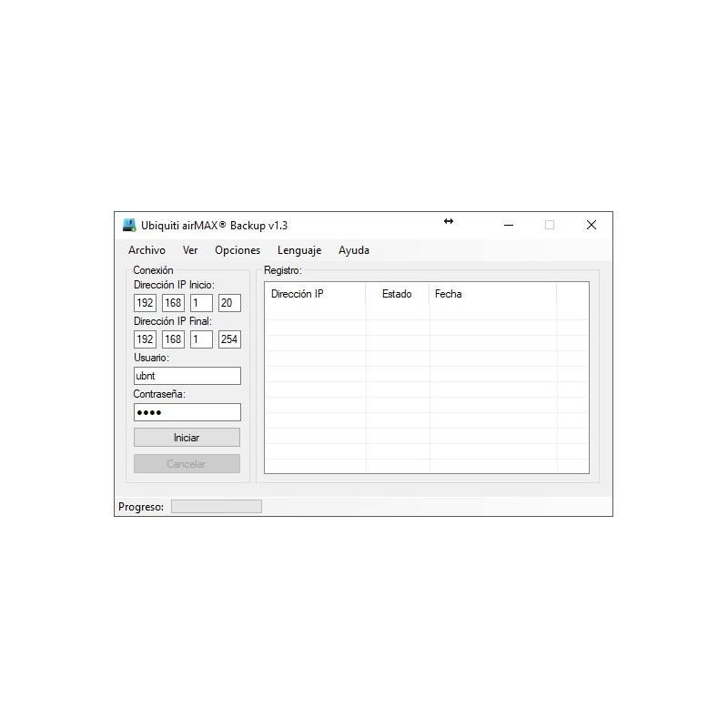Viewport: 728px width, 728px height.
Task: Open the Opciones menu
Action: (x=238, y=250)
